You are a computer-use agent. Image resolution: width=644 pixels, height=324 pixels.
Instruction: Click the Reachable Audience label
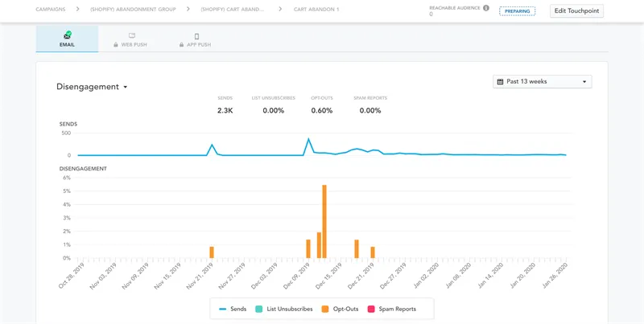(455, 8)
